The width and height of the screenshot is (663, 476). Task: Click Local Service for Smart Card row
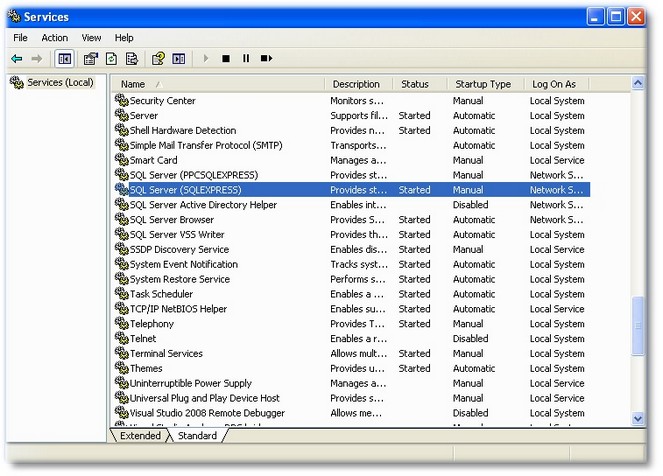[557, 160]
